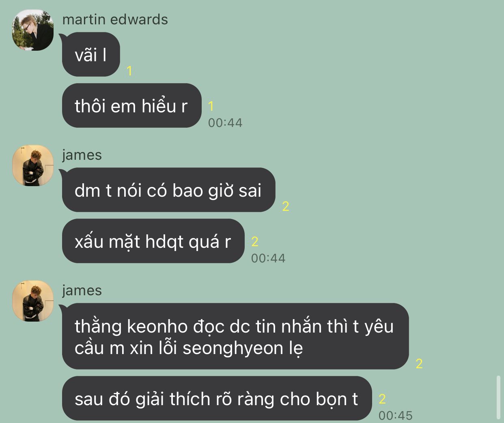This screenshot has height=423, width=504.
Task: Select the 'vãi l' message bubble
Action: [x=91, y=54]
